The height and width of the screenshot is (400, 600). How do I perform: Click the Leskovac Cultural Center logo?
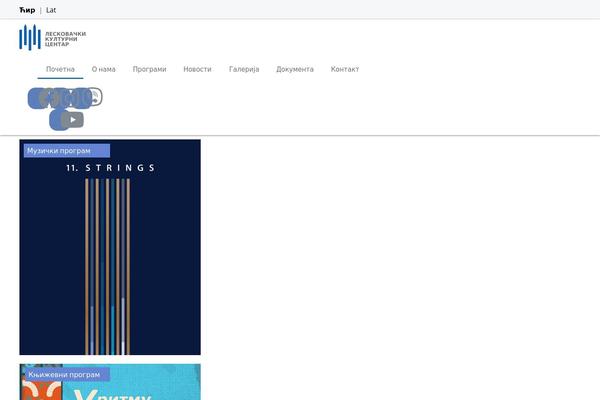[x=30, y=38]
